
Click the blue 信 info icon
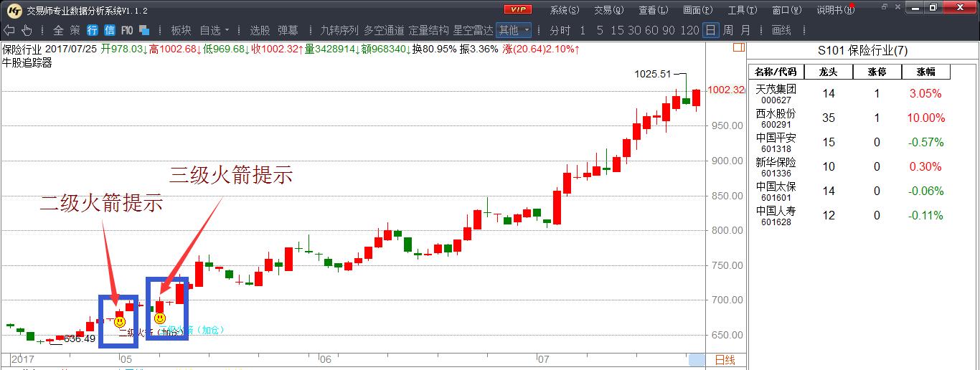[110, 30]
